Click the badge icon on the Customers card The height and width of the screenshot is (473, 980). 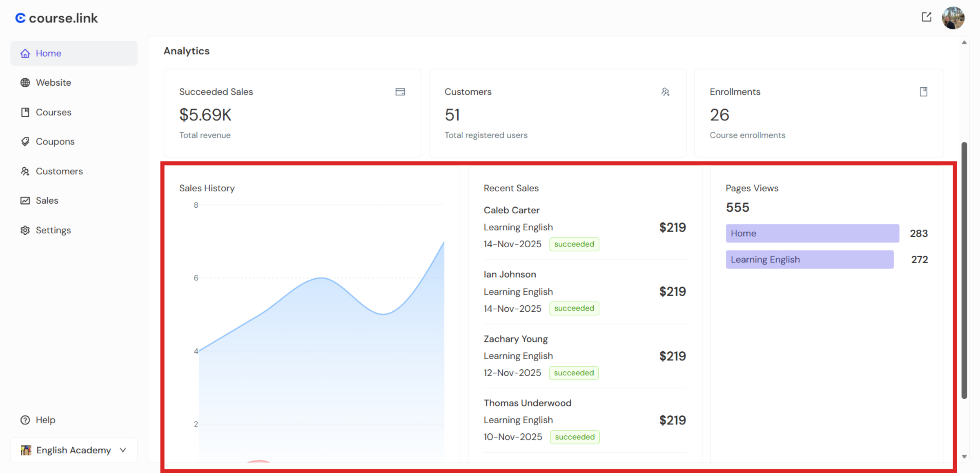pos(665,92)
